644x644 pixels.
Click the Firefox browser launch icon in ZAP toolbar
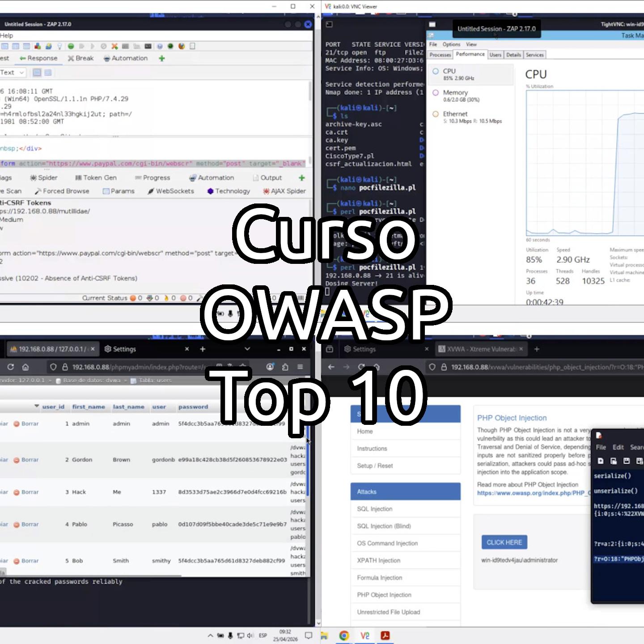coord(182,46)
